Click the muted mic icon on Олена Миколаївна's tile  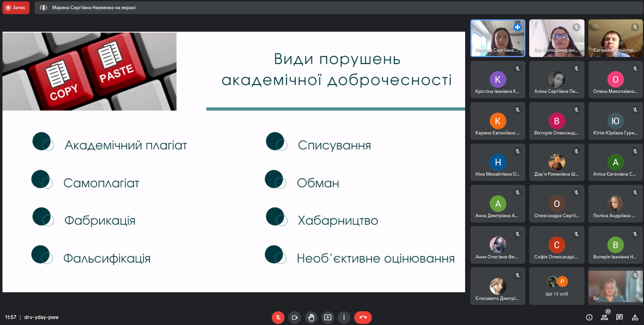point(635,69)
